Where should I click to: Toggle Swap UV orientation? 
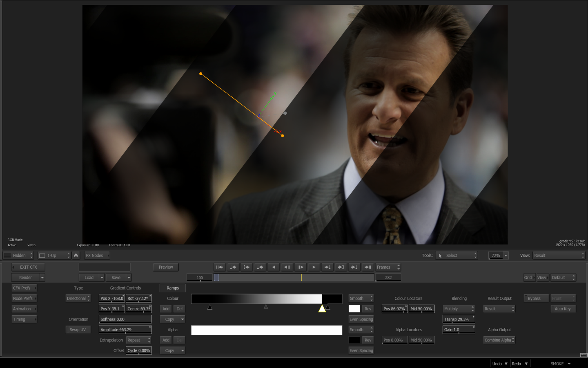pos(78,330)
